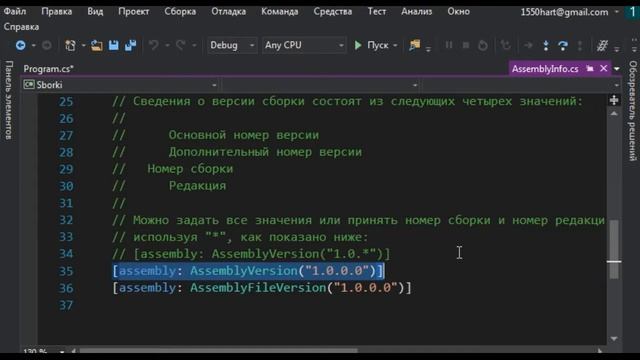Click the split editor icon above scrollbar
Image resolution: width=640 pixels, height=360 pixels.
point(614,100)
